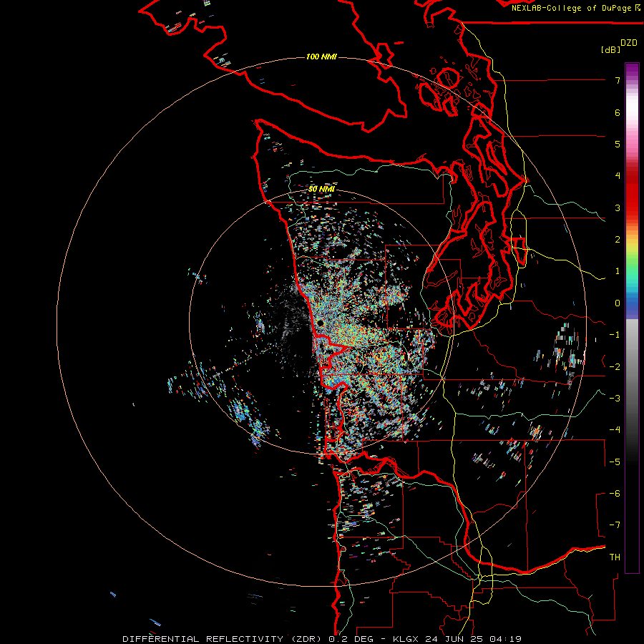Click the 2 value on color scale
The image size is (644, 644).
point(618,240)
